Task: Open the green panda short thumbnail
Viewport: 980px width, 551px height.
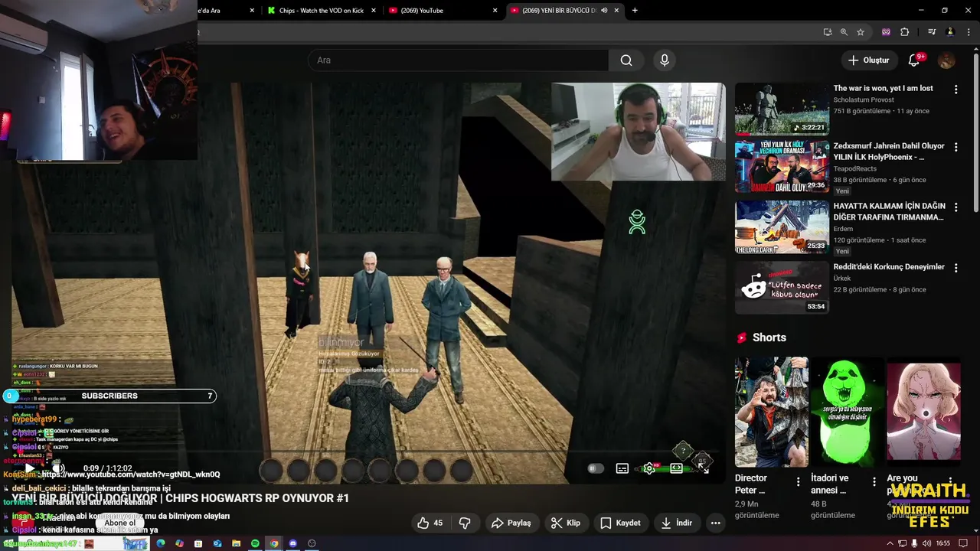Action: tap(848, 412)
